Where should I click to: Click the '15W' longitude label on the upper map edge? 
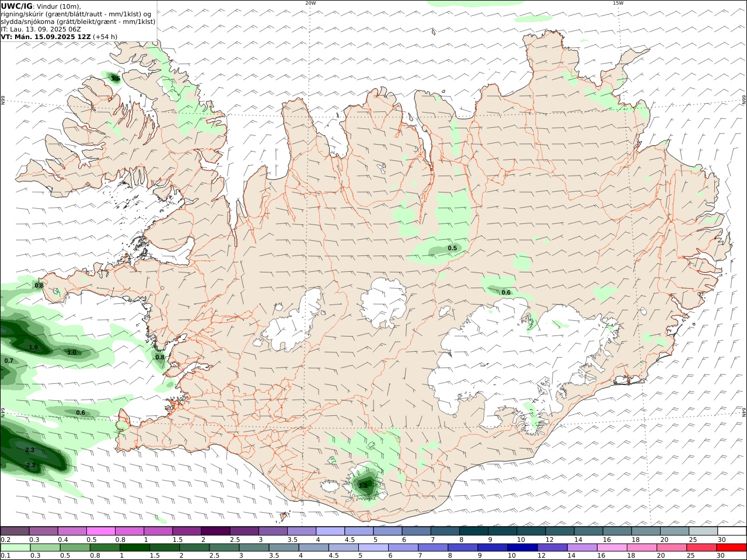coord(618,3)
